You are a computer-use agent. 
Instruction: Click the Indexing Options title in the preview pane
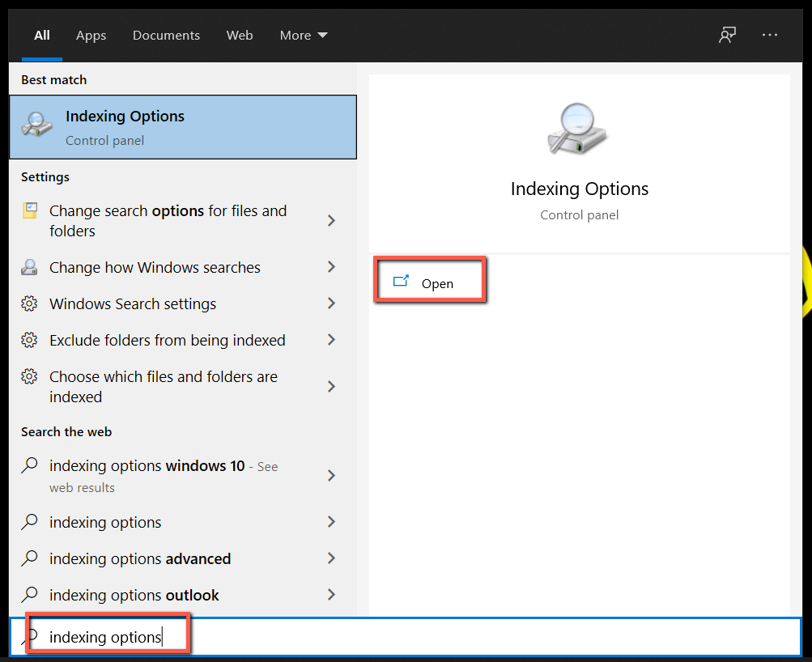[580, 189]
